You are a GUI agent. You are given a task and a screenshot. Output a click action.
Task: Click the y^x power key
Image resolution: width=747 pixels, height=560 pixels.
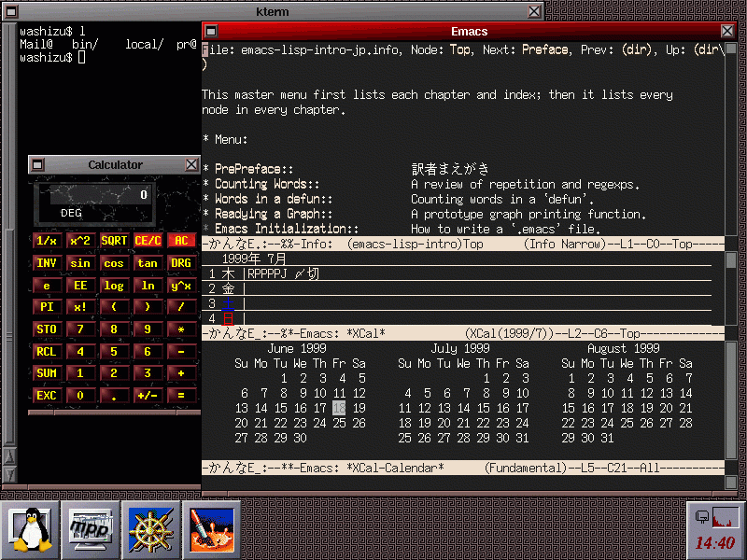181,286
